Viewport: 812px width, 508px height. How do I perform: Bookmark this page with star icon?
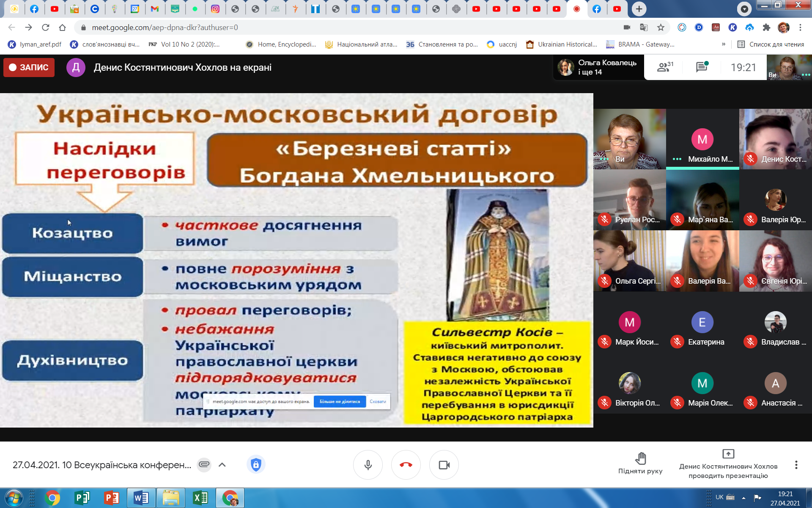[661, 28]
